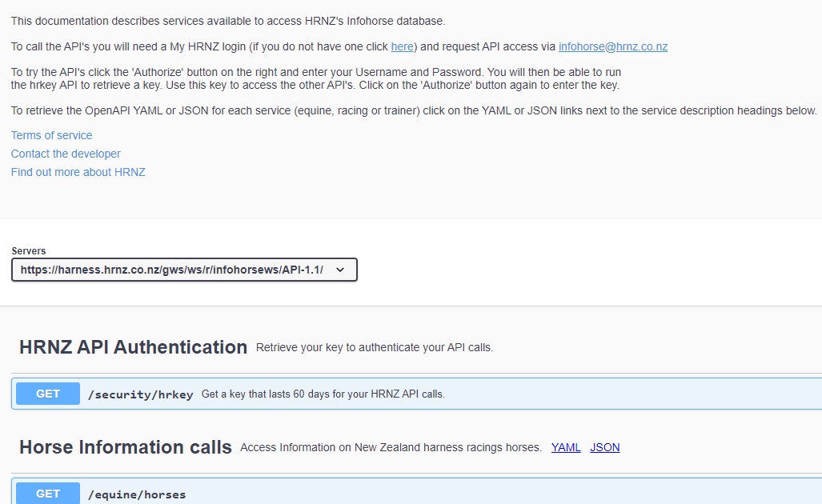Click the /security/hrkey path text
The height and width of the screenshot is (504, 822).
[141, 394]
